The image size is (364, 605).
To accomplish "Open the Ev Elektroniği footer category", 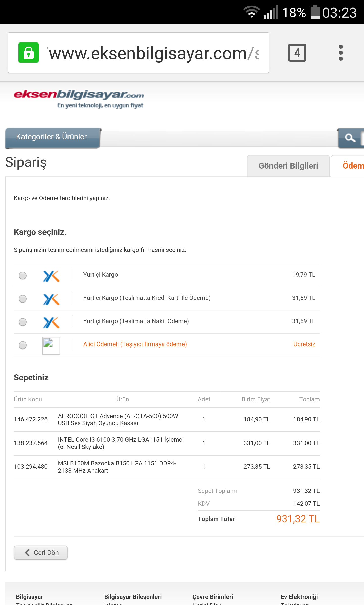I will tap(299, 597).
